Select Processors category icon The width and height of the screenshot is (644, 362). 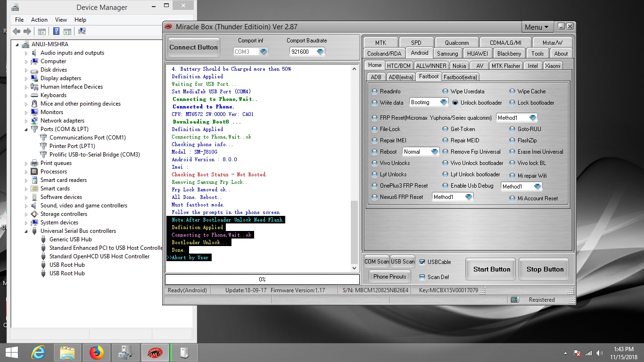point(34,172)
